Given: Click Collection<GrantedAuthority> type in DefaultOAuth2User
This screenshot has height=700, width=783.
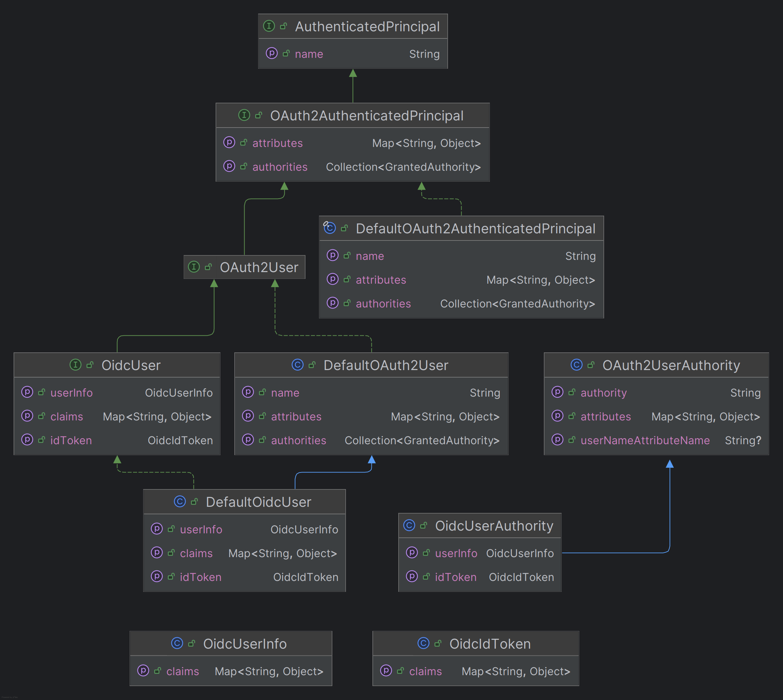Looking at the screenshot, I should 422,440.
